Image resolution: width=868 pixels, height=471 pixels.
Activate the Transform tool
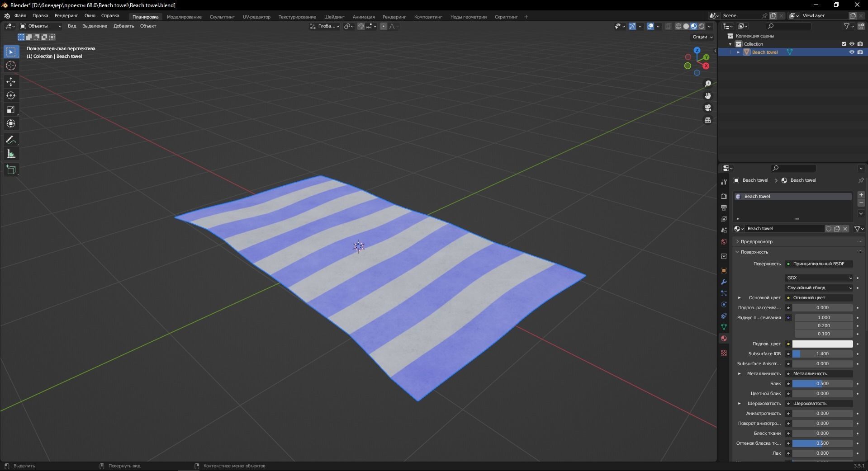[x=11, y=123]
